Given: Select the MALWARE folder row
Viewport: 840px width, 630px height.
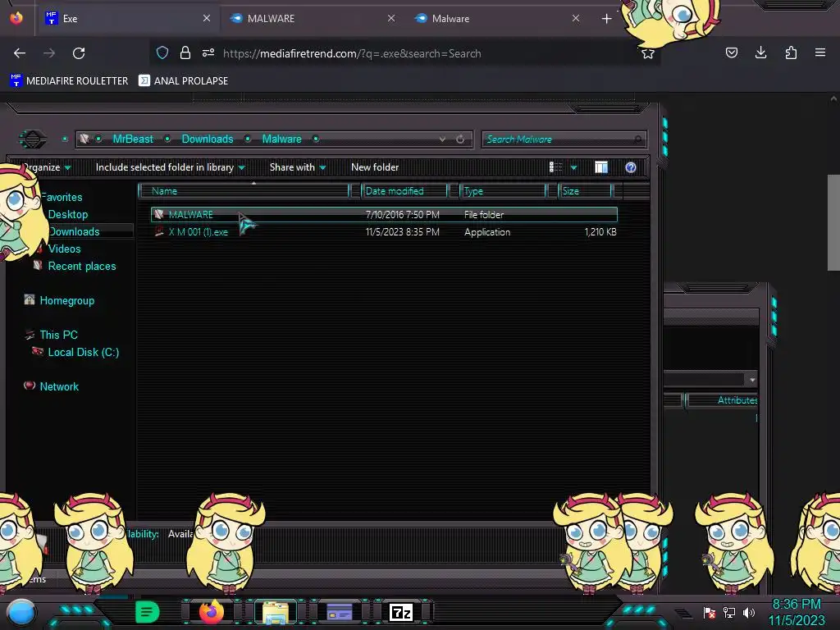Looking at the screenshot, I should [384, 215].
